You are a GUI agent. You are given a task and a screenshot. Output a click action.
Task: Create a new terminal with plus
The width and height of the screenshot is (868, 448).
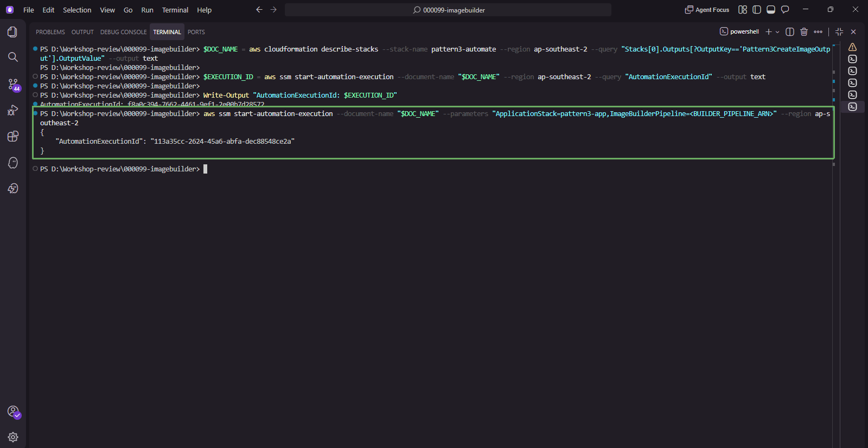tap(768, 32)
